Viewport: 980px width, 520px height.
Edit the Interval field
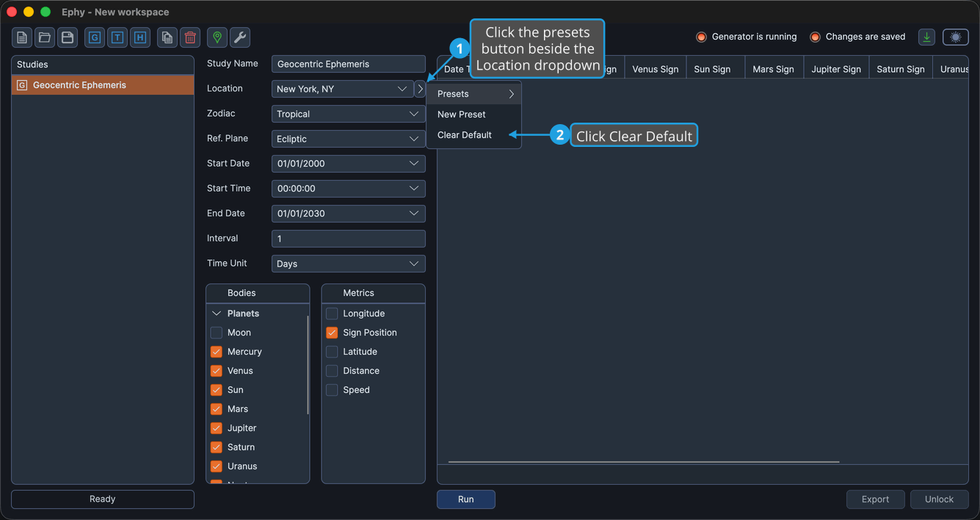[349, 239]
